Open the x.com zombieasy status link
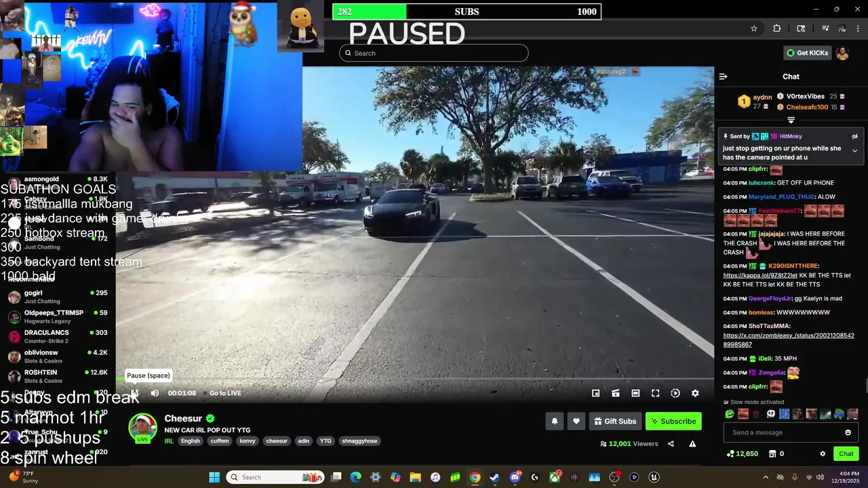This screenshot has height=488, width=868. [x=789, y=340]
